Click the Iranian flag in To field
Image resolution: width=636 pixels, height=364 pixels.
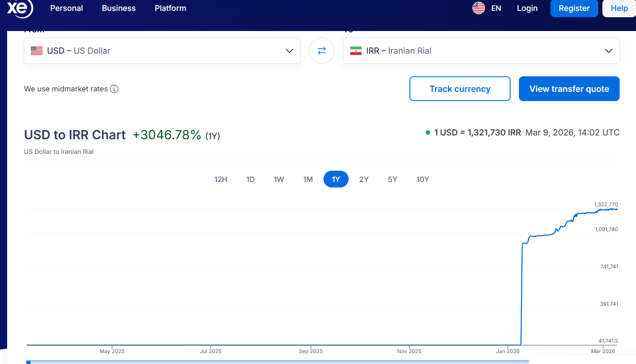pyautogui.click(x=356, y=51)
